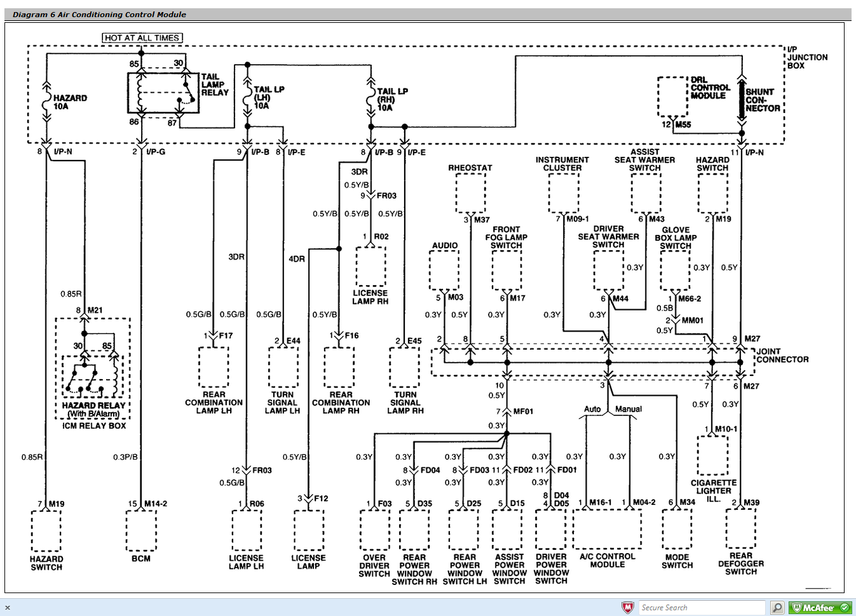The height and width of the screenshot is (616, 856).
Task: Click the 'LICENSE LAMP RH' label
Action: [370, 297]
